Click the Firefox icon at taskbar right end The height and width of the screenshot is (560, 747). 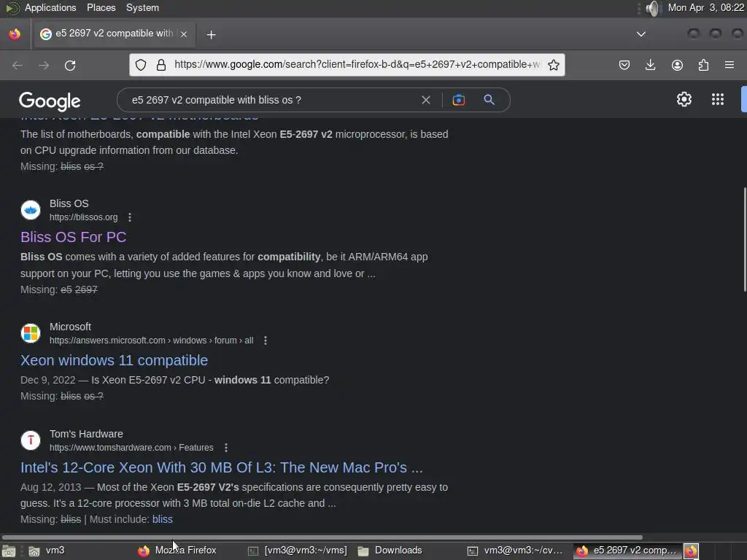692,551
